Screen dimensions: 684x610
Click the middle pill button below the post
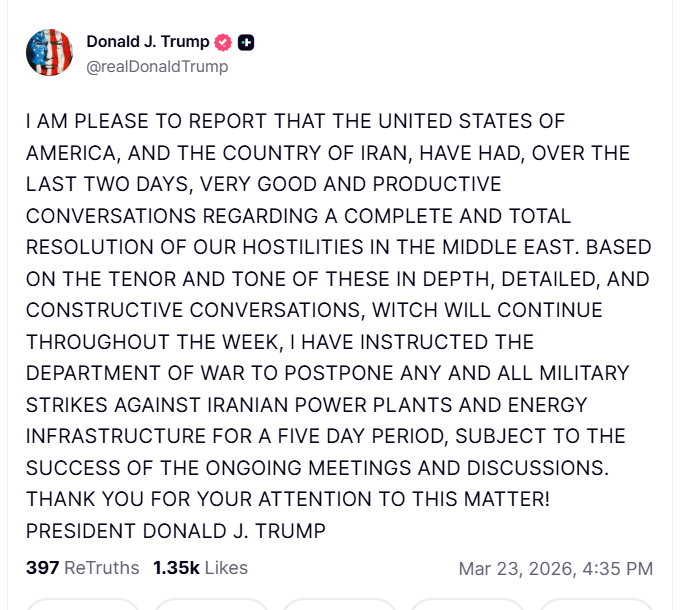pyautogui.click(x=340, y=603)
